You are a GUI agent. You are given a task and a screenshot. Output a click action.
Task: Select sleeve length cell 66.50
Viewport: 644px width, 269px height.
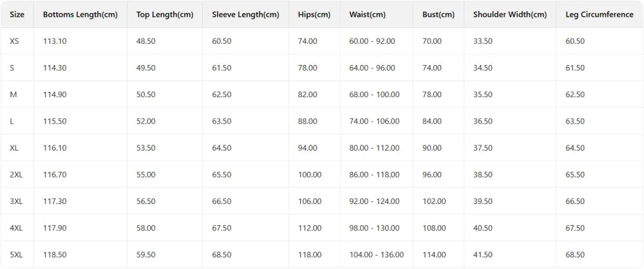(x=222, y=201)
